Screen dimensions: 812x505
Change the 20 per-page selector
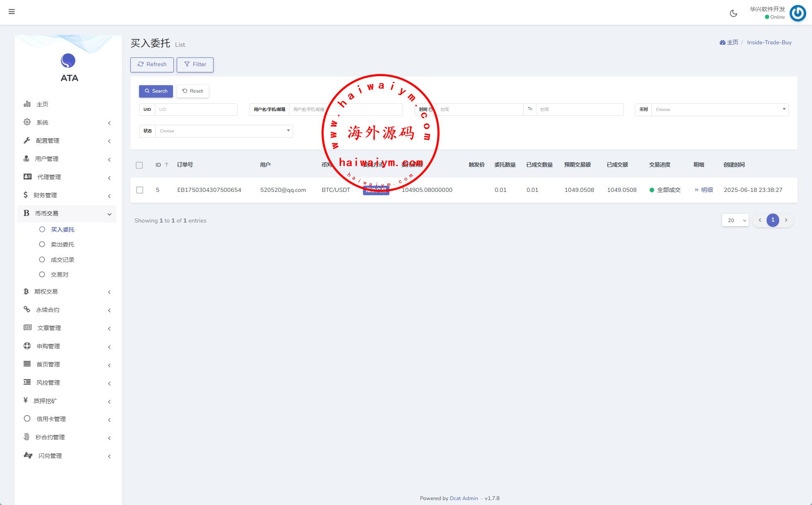pos(735,220)
